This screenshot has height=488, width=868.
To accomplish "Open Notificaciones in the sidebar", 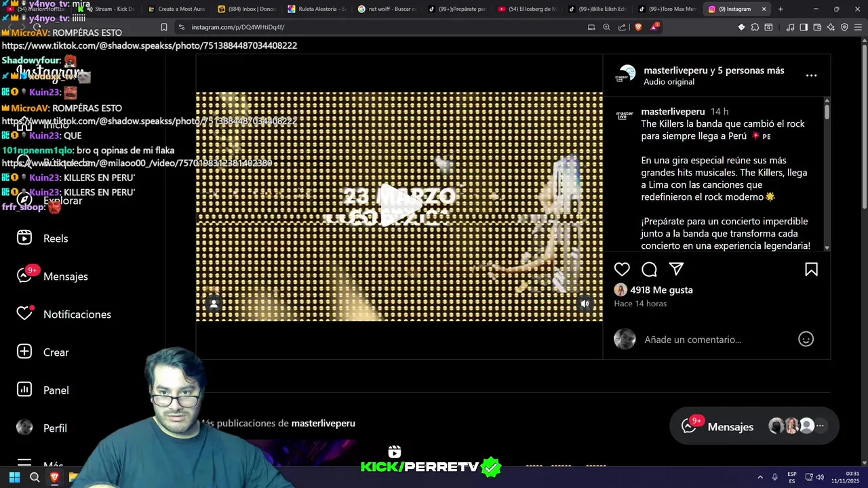I will tap(64, 314).
